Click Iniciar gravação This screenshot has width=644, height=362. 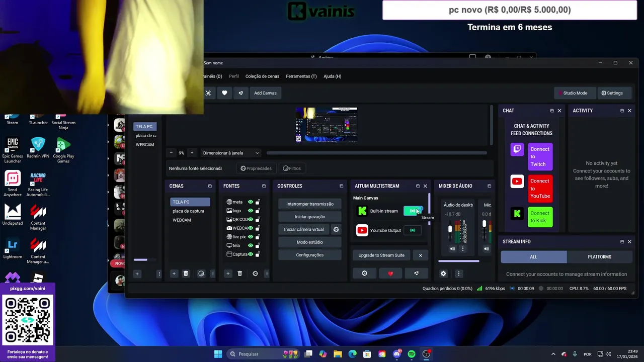point(310,217)
